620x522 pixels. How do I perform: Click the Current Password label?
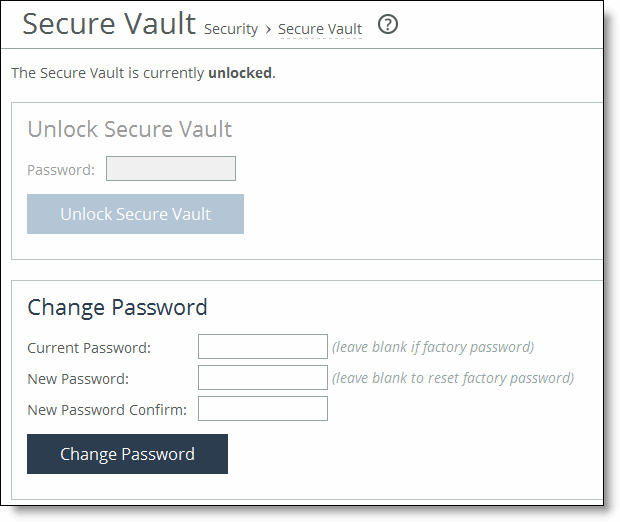[89, 348]
